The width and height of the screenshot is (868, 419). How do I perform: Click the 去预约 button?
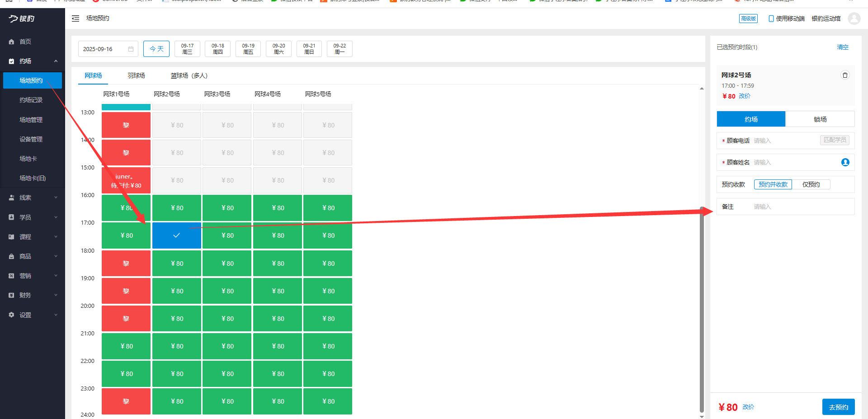(838, 407)
